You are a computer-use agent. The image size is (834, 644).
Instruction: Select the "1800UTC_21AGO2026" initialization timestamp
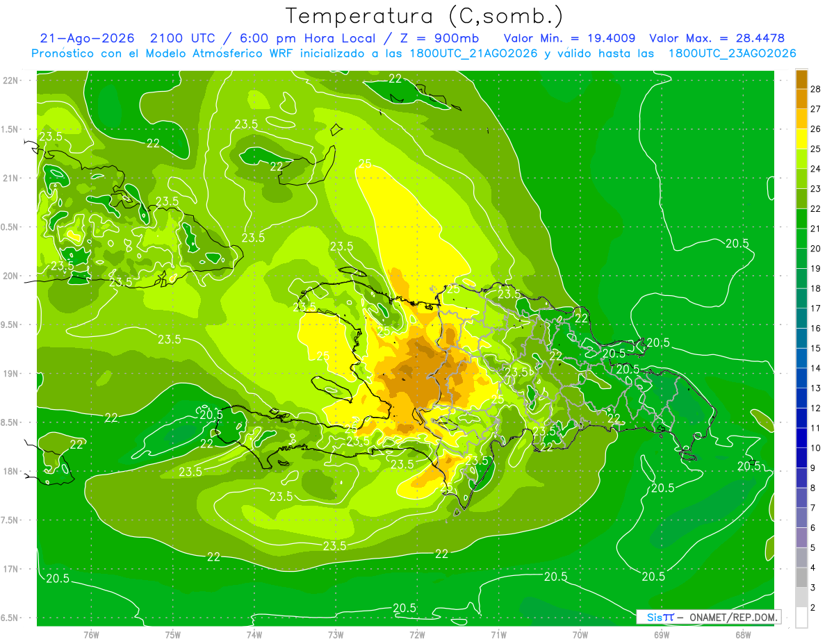(474, 53)
